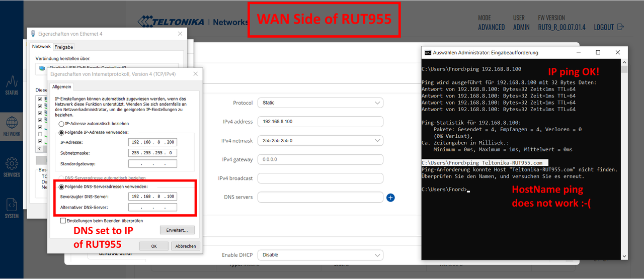Viewport: 644px width, 279px height.
Task: Toggle the unchecked component checkbox in Ethernet 4 list
Action: [40, 134]
